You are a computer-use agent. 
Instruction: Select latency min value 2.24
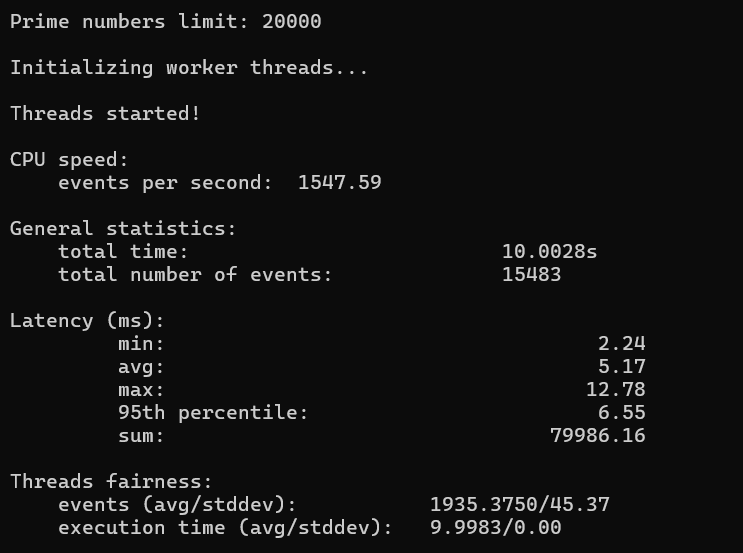622,344
